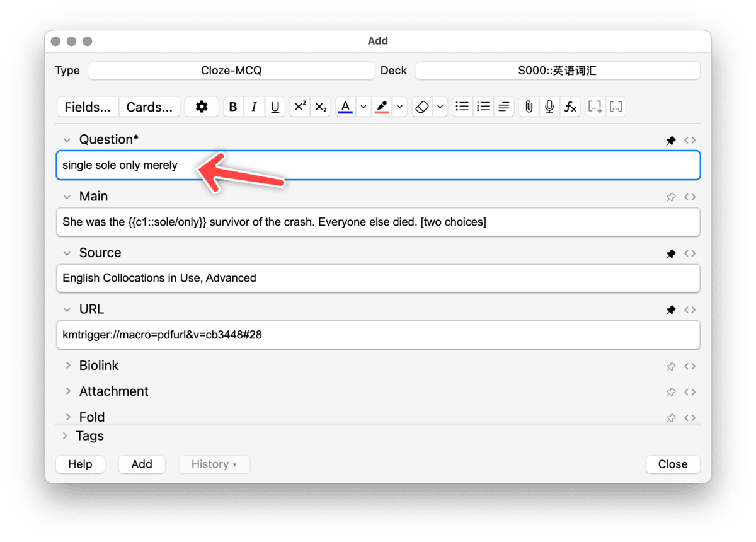Open the Cards... template editor
The height and width of the screenshot is (542, 756).
149,107
